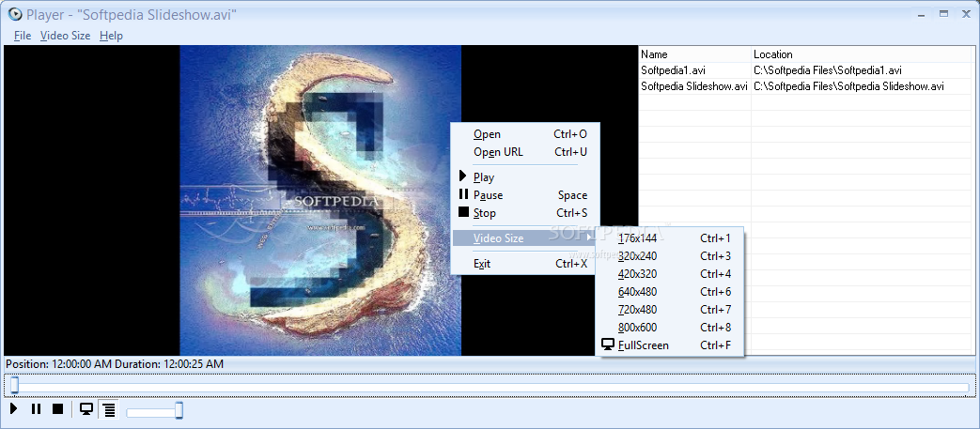Click the Pause button in bottom toolbar
Image resolution: width=980 pixels, height=429 pixels.
pos(37,409)
